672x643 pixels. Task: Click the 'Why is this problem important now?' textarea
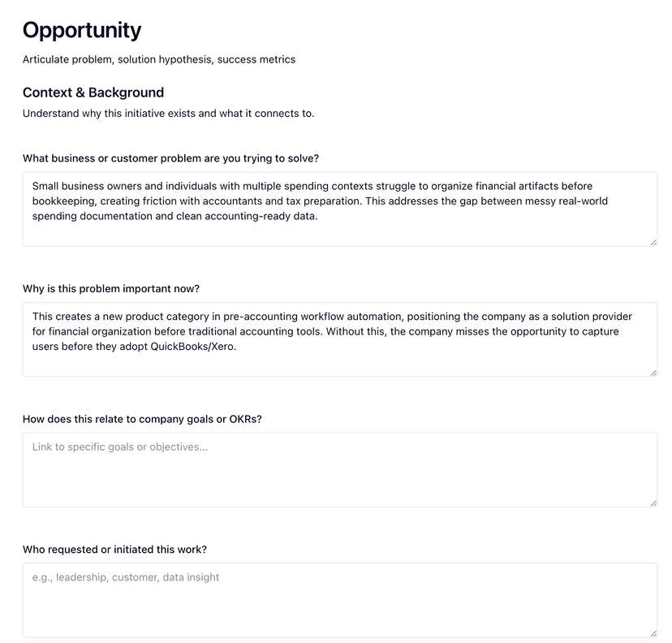341,337
